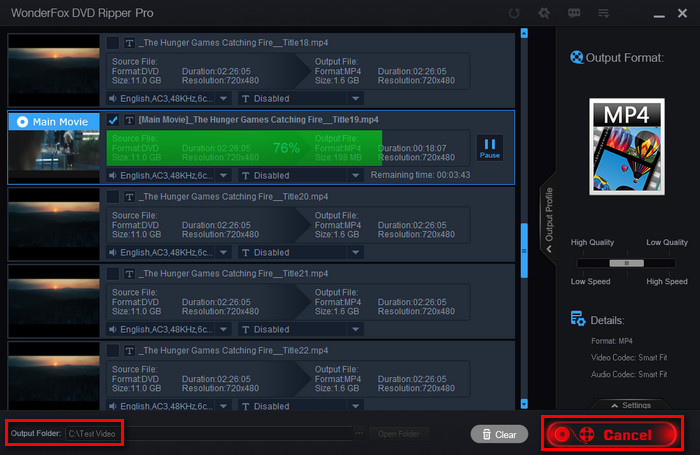The width and height of the screenshot is (700, 455).
Task: Click the Title22.mp4 file name
Action: [233, 351]
